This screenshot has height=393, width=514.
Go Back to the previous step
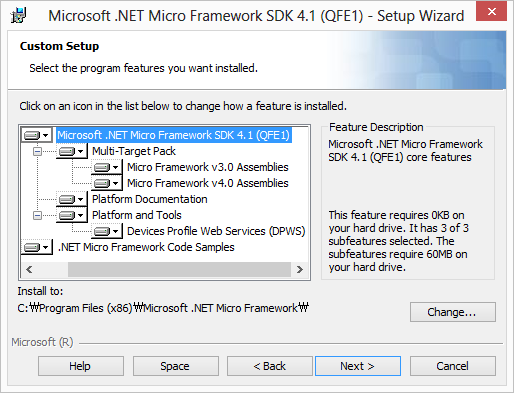[x=270, y=366]
